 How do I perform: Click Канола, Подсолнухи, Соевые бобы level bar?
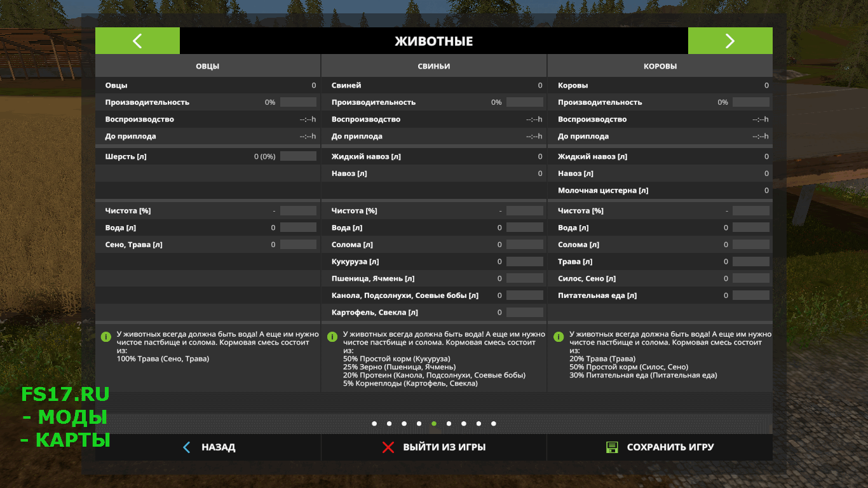pyautogui.click(x=525, y=295)
